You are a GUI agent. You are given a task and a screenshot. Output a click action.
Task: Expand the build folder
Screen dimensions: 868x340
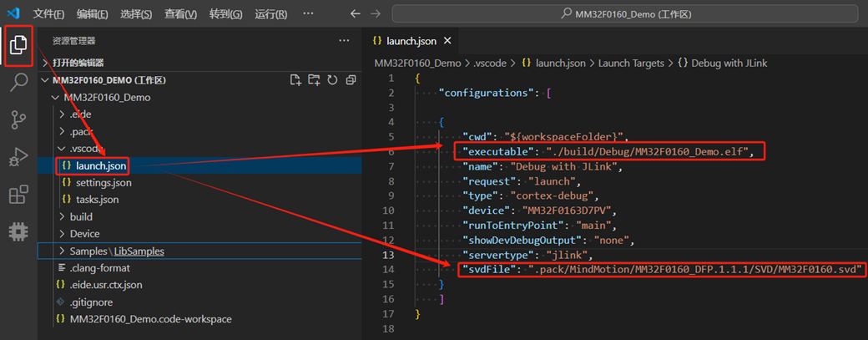(81, 216)
